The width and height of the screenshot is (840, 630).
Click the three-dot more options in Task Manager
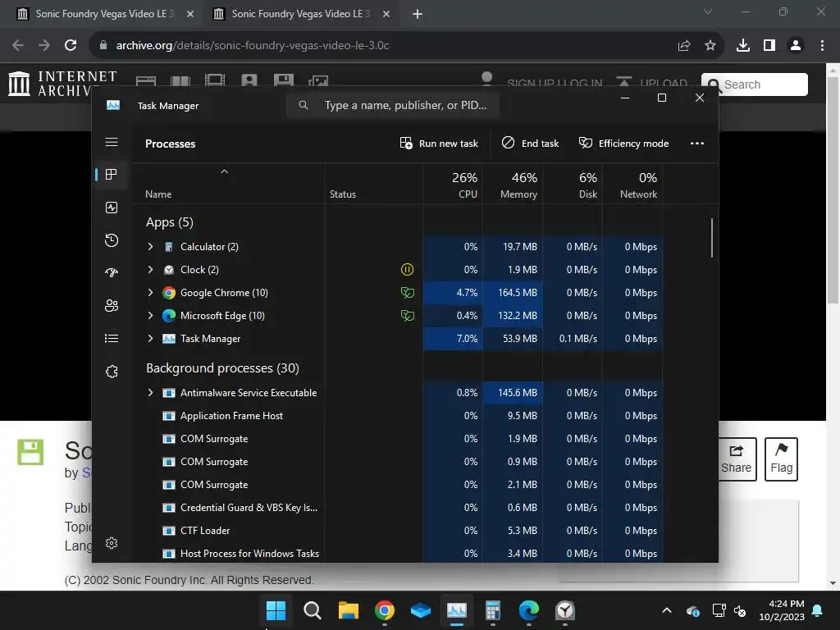point(697,143)
